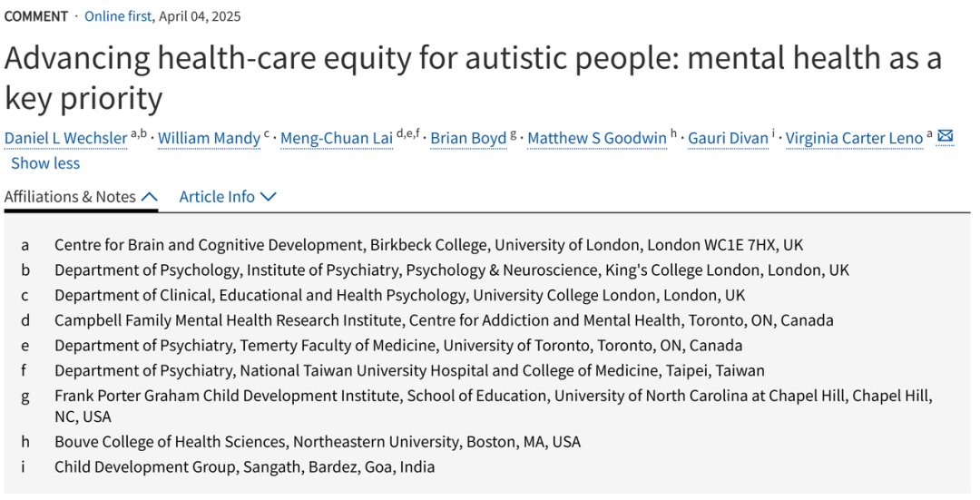Switch to the Article Info tab
Screen dimensions: 980x500
click(x=228, y=197)
